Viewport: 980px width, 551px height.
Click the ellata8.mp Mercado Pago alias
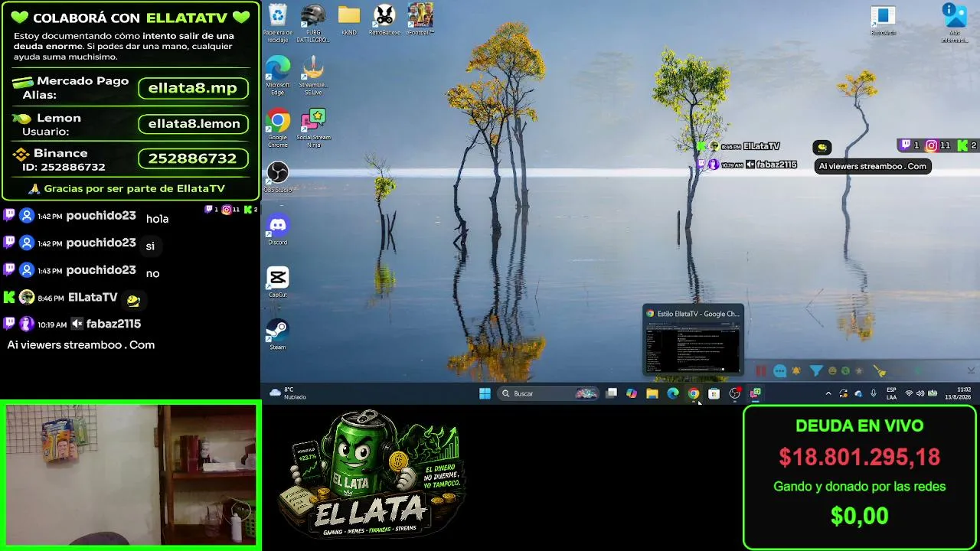193,88
